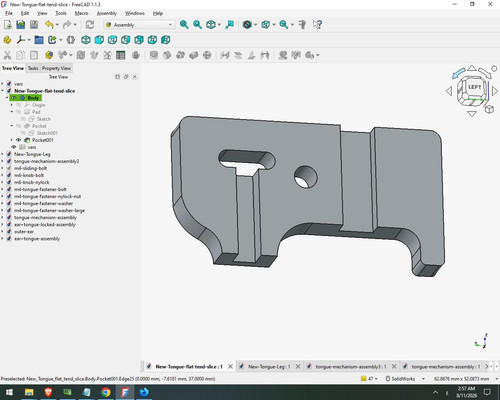Expand the New-Tongue-Leg tree item
This screenshot has width=500, height=400.
click(3, 154)
